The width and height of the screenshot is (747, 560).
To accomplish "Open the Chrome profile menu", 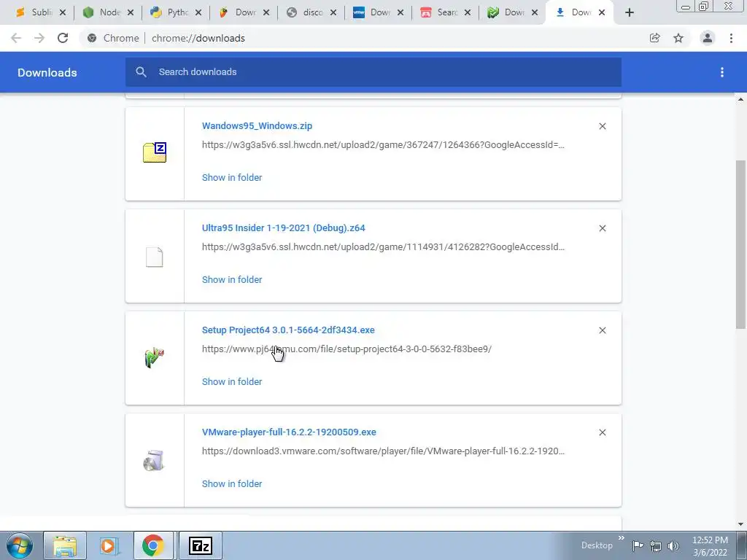I will (708, 38).
